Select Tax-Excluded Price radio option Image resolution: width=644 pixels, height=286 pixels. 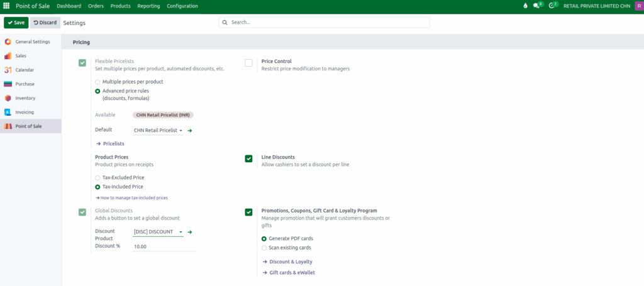(x=97, y=177)
